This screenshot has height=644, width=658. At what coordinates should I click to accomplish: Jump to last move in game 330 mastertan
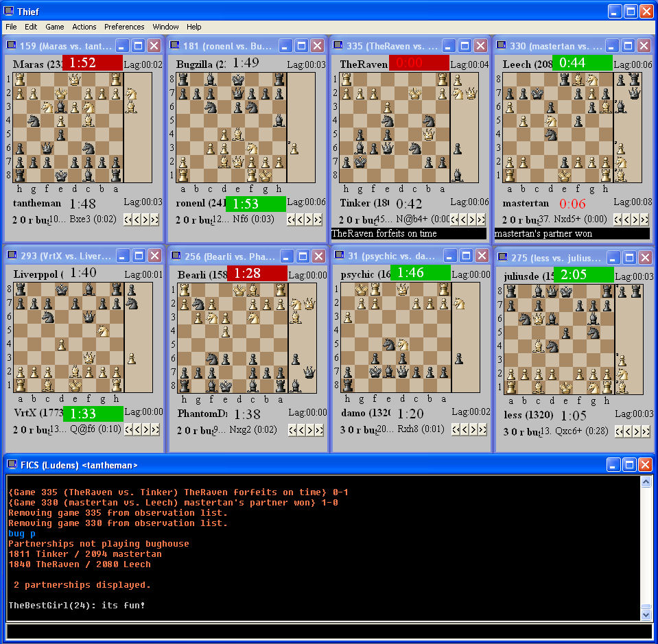tap(644, 219)
